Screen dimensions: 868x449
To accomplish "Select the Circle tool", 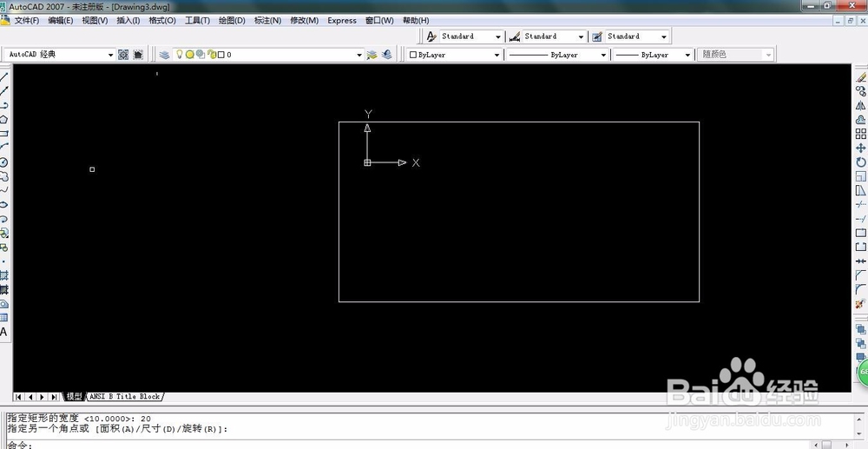I will pos(3,162).
